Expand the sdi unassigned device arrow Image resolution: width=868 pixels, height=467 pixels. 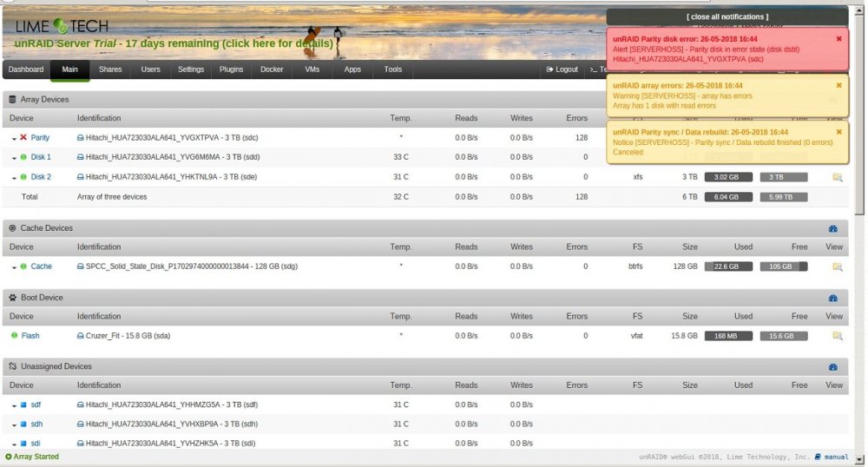14,444
